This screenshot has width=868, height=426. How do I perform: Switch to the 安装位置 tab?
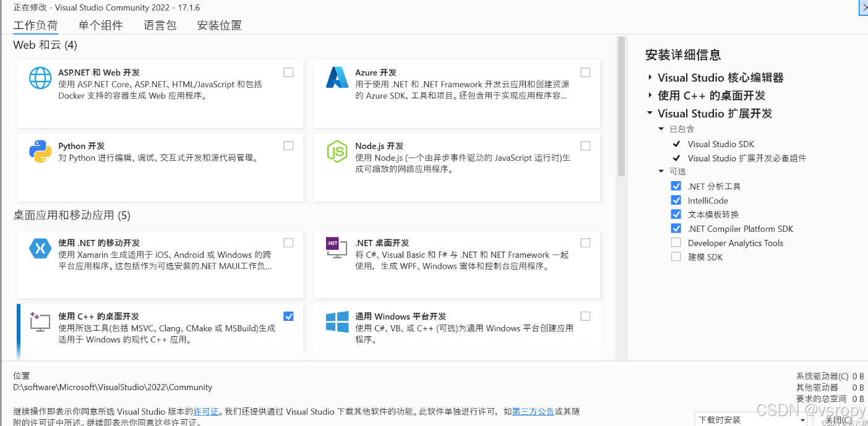(x=219, y=25)
